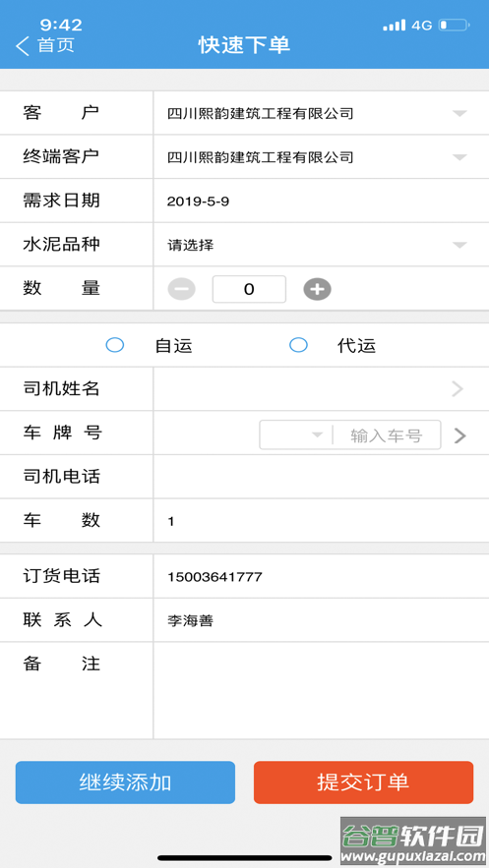Tap the signal strength bars icon
The image size is (489, 868).
(x=394, y=26)
